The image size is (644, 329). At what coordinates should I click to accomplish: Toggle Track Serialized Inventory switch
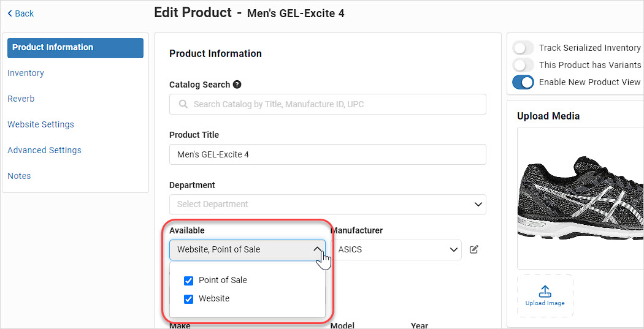point(523,48)
